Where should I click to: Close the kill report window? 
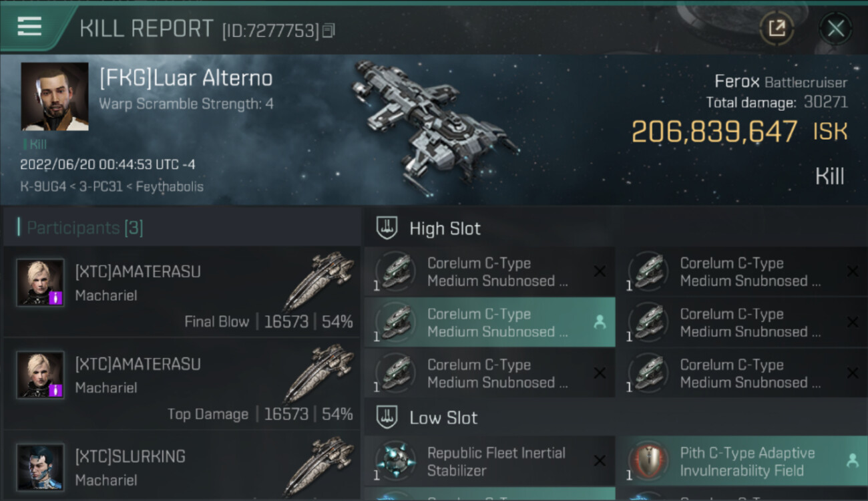pos(835,28)
